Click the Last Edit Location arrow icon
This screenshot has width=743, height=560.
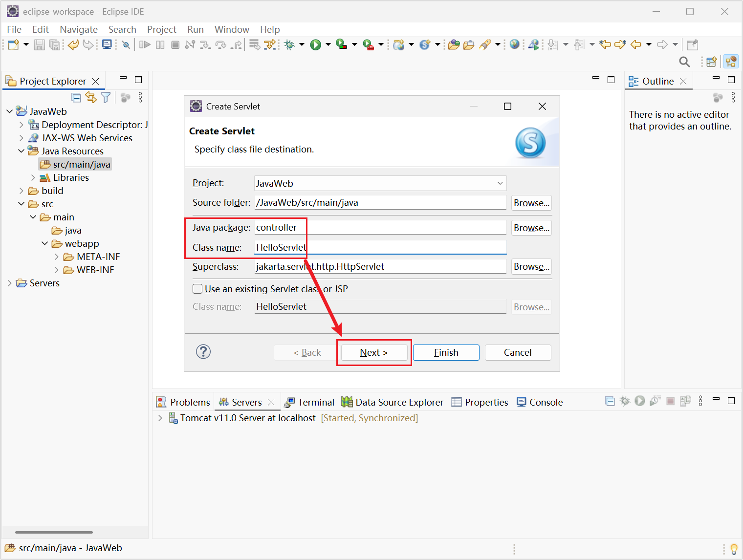click(x=605, y=45)
